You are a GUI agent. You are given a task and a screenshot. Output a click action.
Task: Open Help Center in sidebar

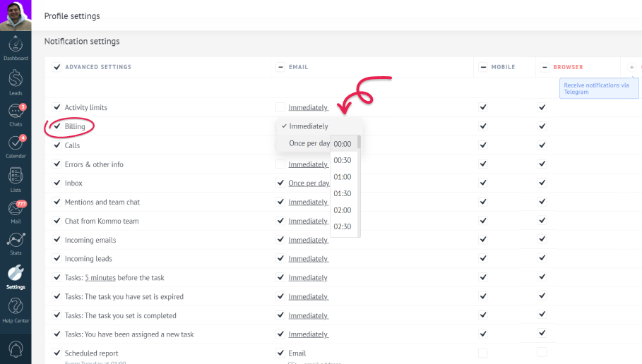pos(16,311)
